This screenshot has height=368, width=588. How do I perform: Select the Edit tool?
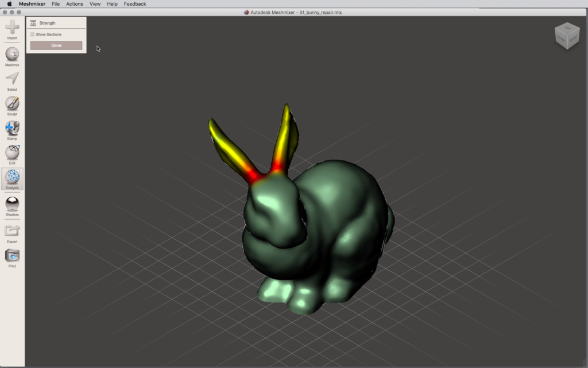pos(12,152)
